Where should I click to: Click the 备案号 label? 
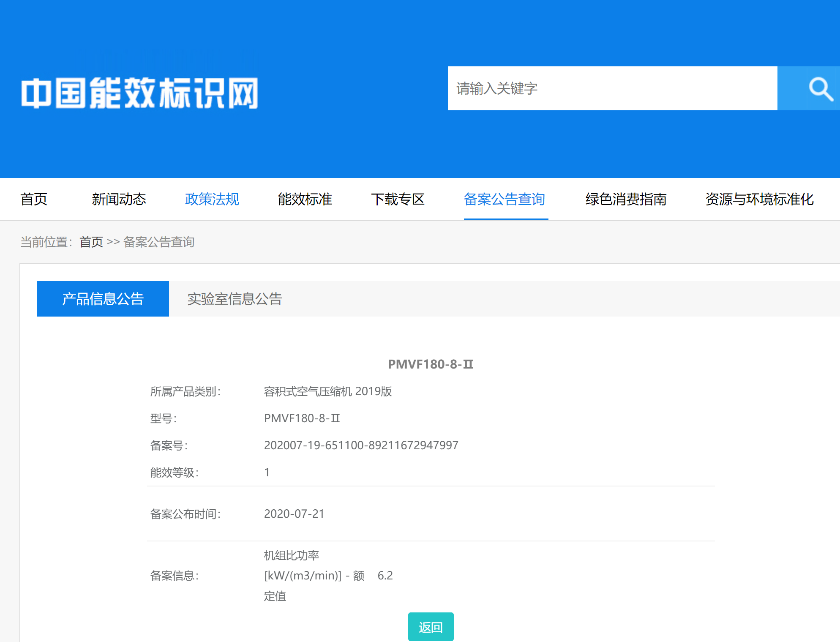click(x=169, y=445)
